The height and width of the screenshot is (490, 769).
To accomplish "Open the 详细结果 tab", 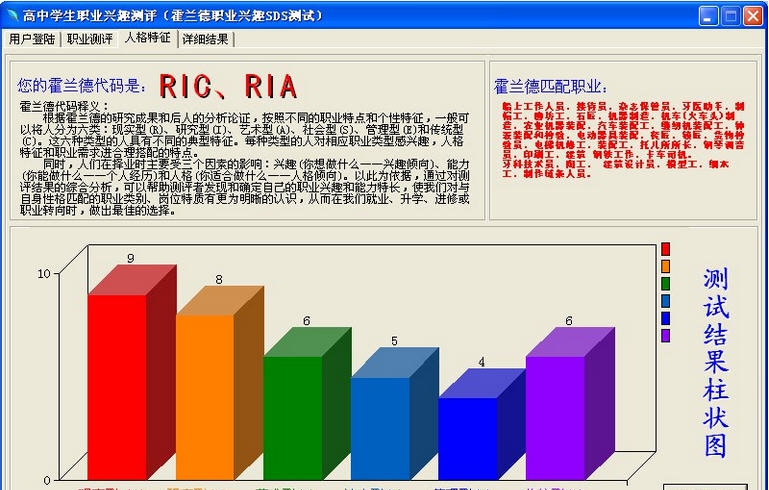I will [x=205, y=39].
